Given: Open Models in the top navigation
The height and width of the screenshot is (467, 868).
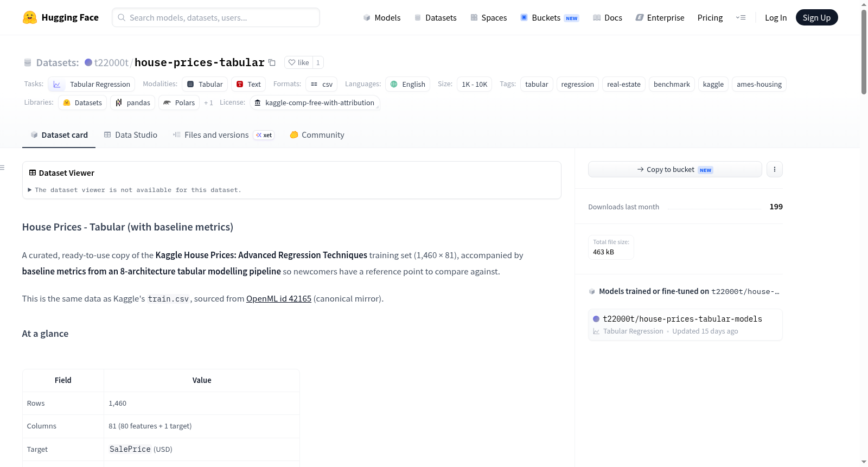Looking at the screenshot, I should [382, 18].
